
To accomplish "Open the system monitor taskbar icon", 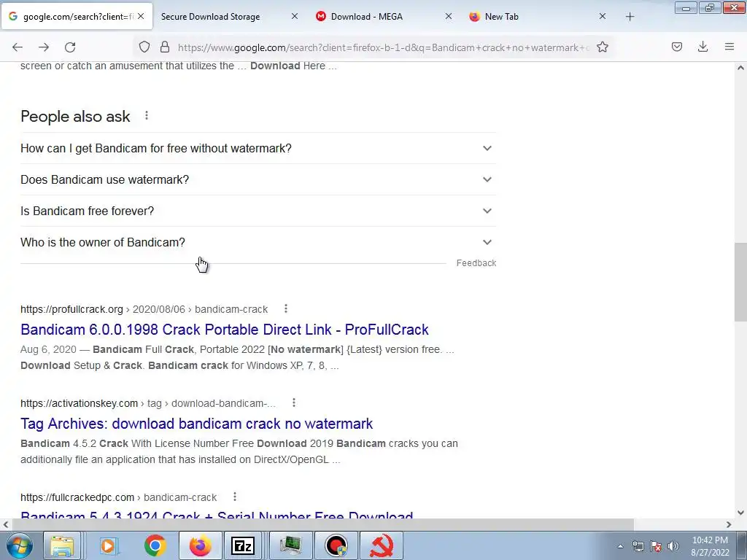I will tap(290, 545).
